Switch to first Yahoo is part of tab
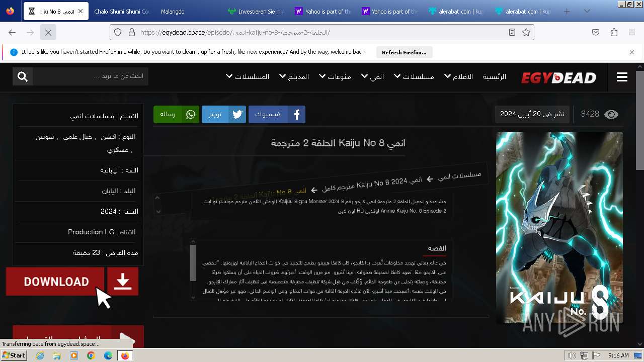The image size is (644, 362). [x=323, y=11]
